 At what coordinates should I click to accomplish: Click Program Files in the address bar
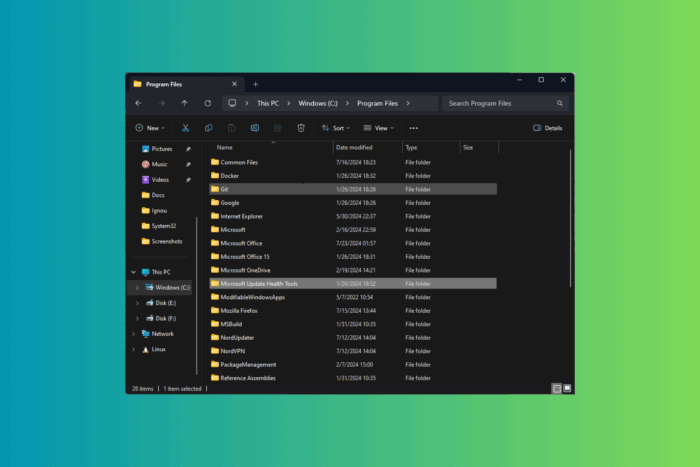377,103
